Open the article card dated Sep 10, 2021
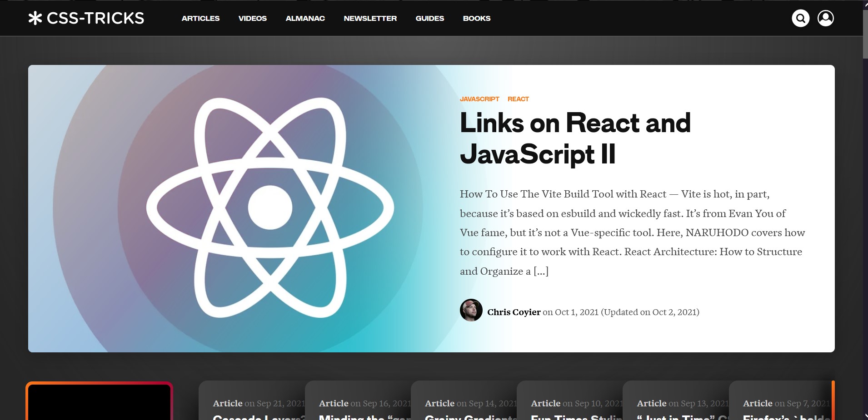This screenshot has height=420, width=868. 570,400
